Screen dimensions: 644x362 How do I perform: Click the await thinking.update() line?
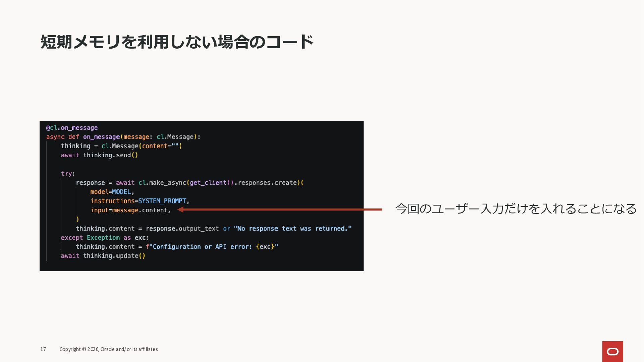coord(103,256)
